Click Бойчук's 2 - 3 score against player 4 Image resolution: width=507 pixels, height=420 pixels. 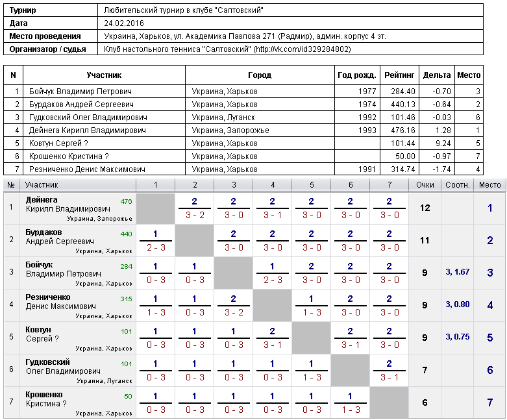(x=273, y=280)
